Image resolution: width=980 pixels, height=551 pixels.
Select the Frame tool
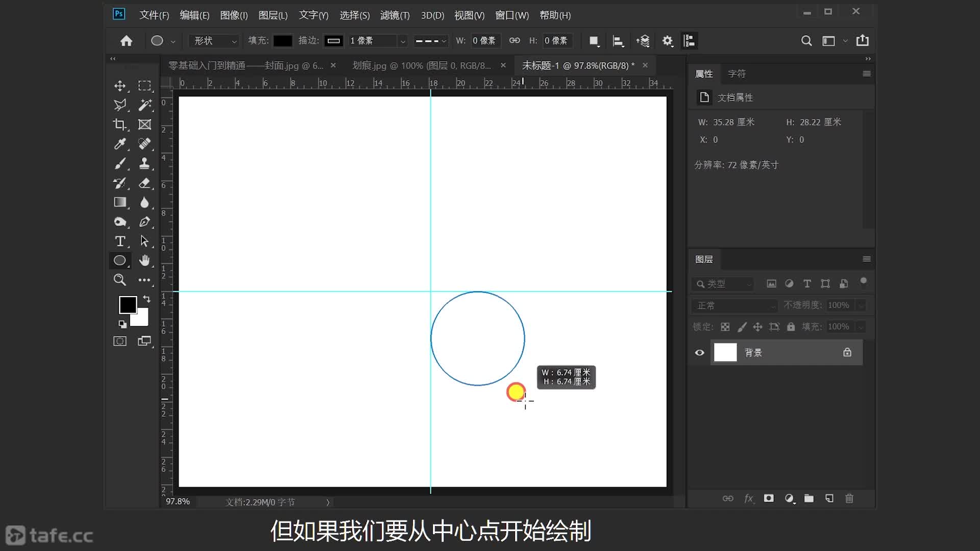pos(144,124)
